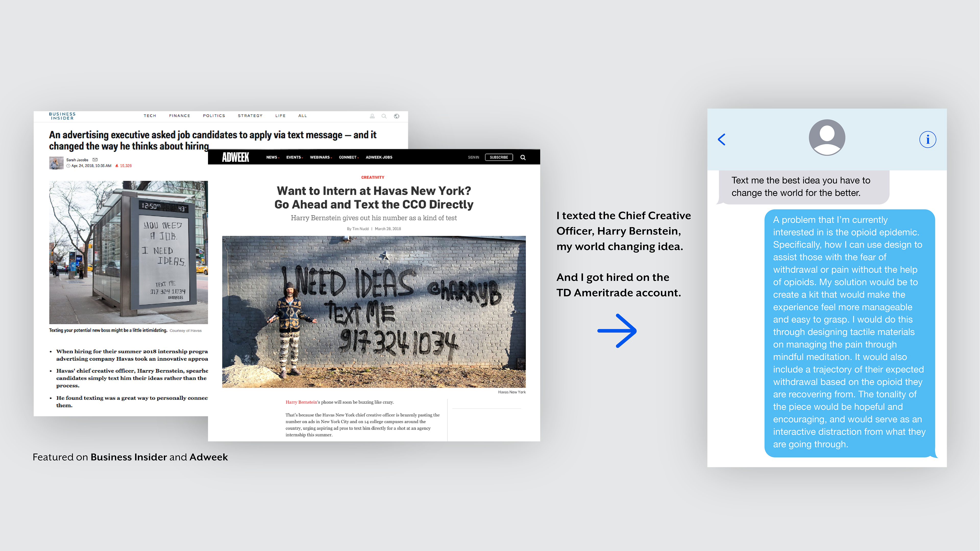The height and width of the screenshot is (551, 980).
Task: Open Business Insider account profile icon
Action: 372,116
